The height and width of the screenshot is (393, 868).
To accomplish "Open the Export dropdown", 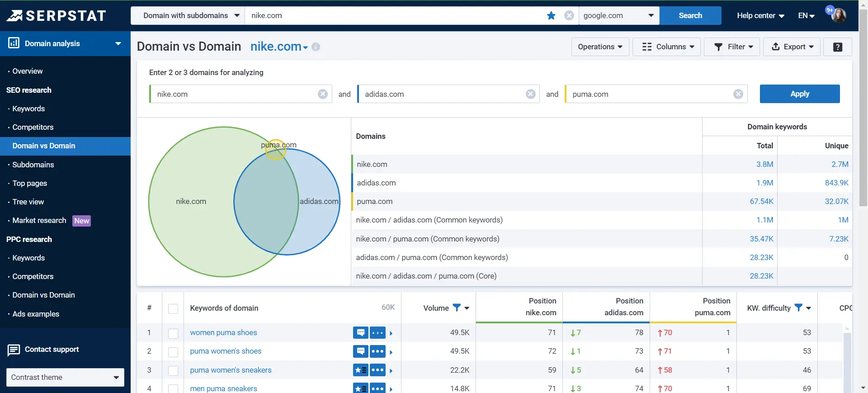I will point(792,47).
